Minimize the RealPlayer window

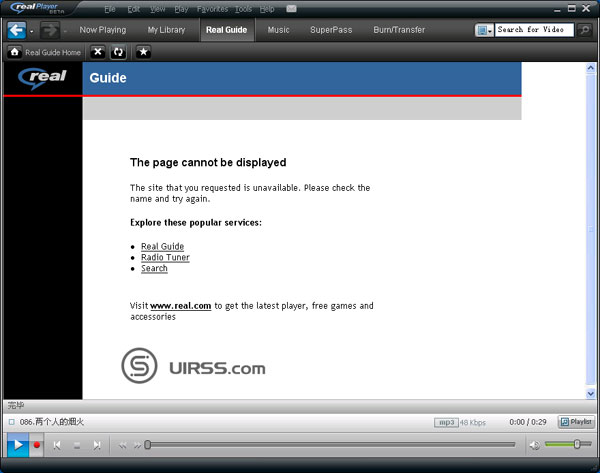coord(557,9)
